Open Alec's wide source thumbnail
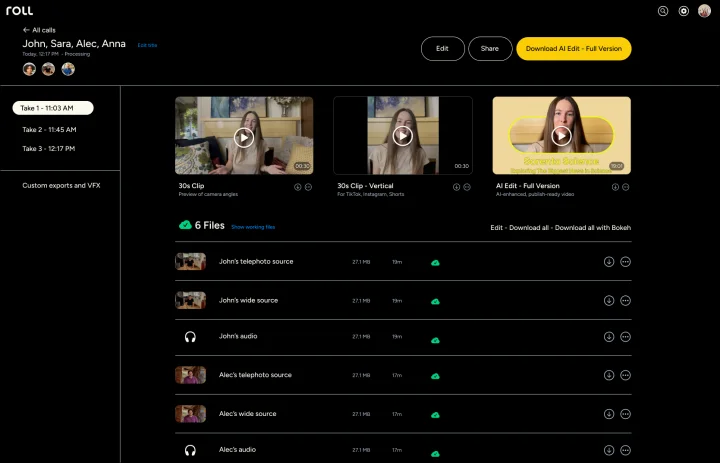Viewport: 720px width, 463px height. tap(191, 414)
